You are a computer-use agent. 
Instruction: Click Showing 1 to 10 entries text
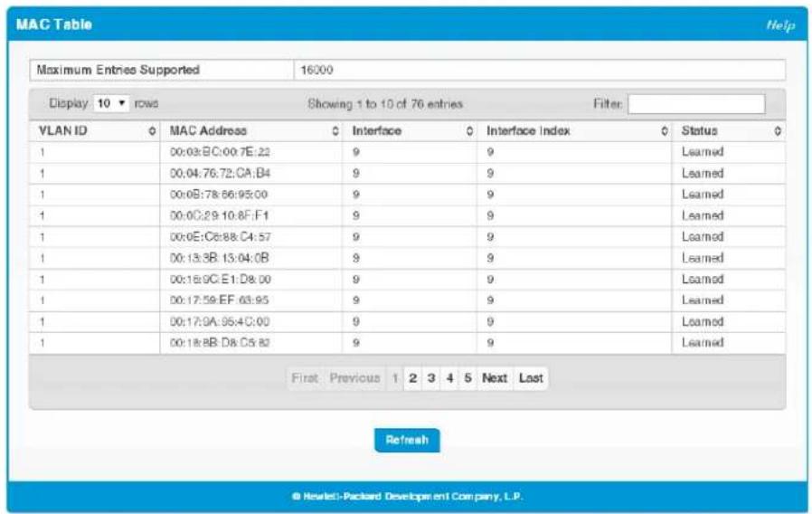click(385, 104)
